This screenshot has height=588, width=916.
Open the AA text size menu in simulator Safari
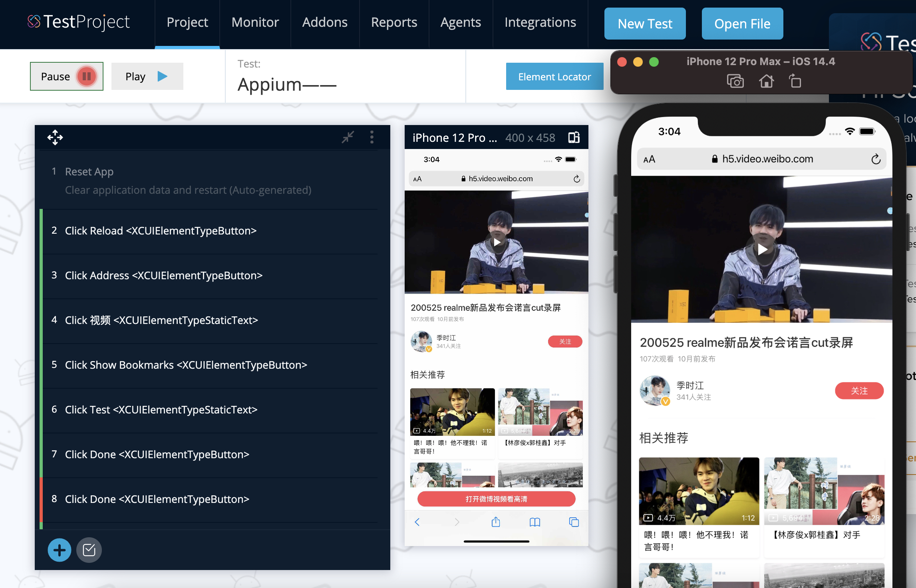[x=649, y=159]
